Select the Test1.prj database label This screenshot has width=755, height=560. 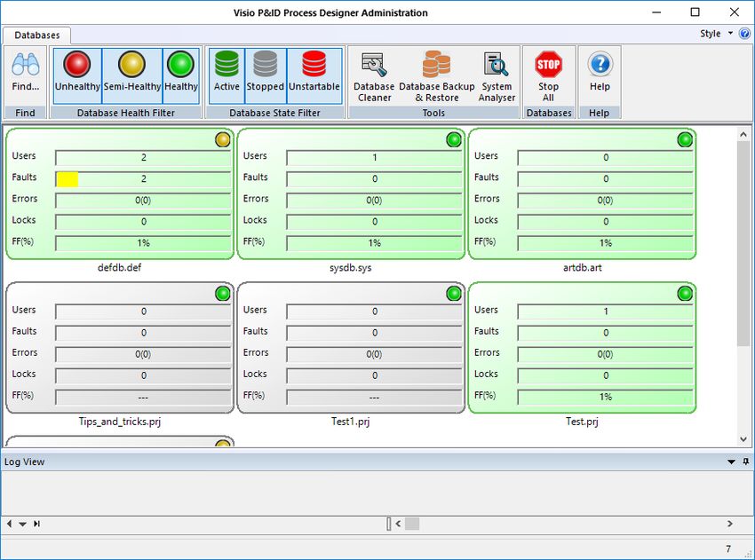[351, 422]
